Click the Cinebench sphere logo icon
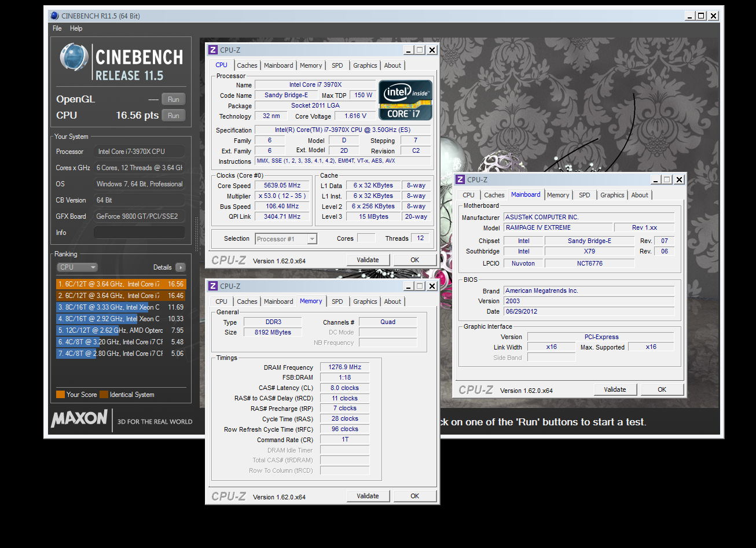Screen dimensions: 756x548 [74, 58]
